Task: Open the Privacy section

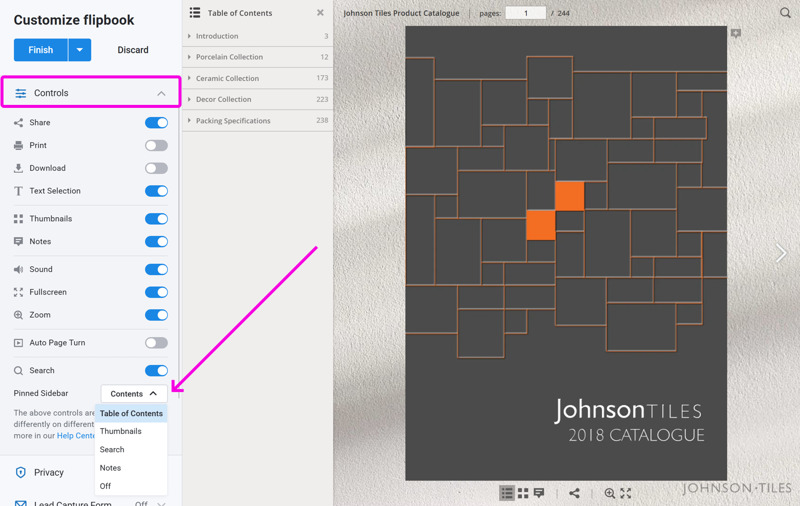Action: (91, 472)
